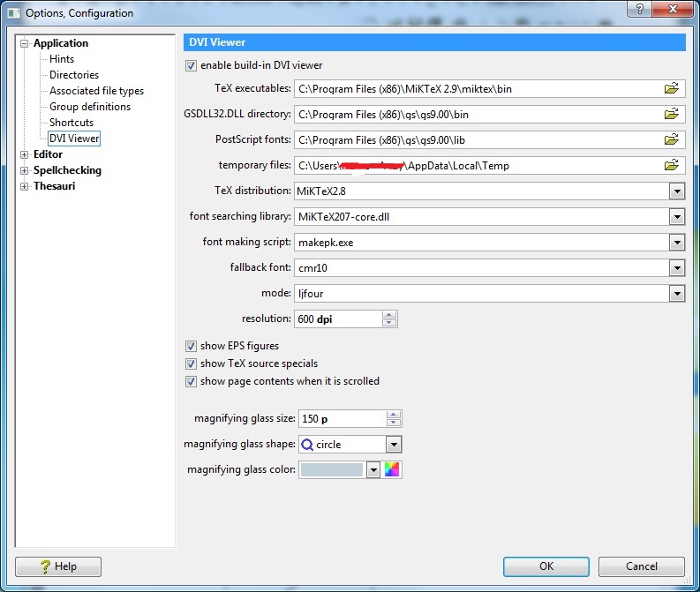Click the magnifying glass color swatch
The width and height of the screenshot is (700, 592).
(332, 469)
